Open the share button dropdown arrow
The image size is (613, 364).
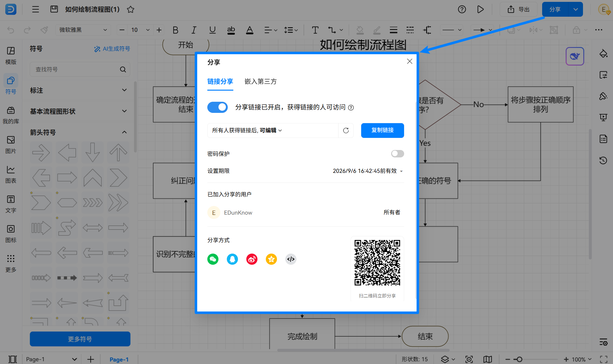pyautogui.click(x=576, y=9)
